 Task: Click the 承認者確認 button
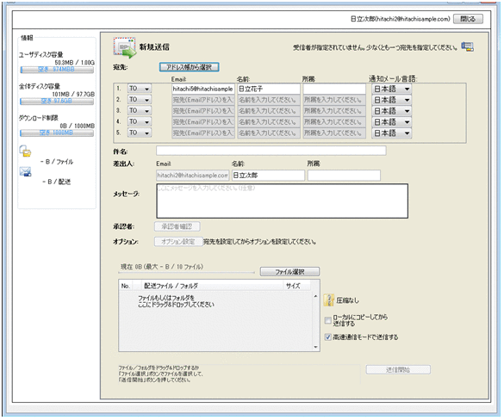[177, 226]
